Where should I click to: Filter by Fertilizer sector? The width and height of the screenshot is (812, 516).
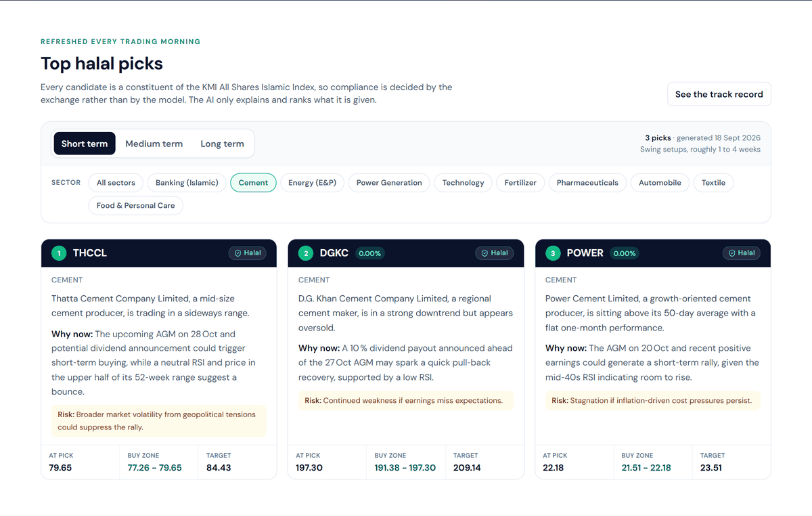[520, 183]
